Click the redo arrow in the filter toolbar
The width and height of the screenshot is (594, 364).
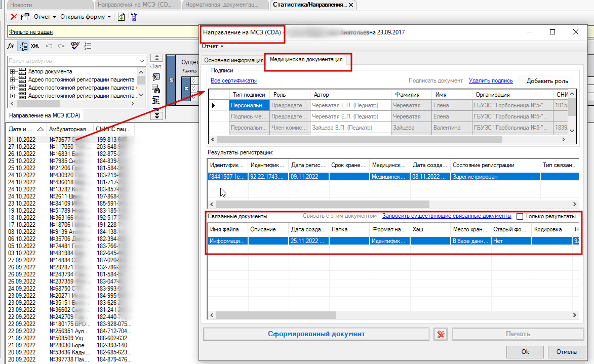(x=61, y=46)
